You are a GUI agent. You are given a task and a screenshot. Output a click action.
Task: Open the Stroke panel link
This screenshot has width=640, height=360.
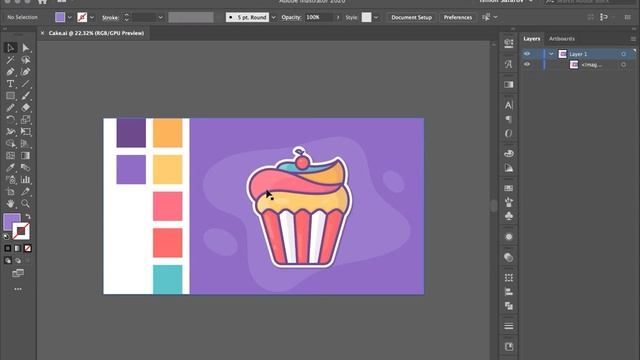click(110, 18)
